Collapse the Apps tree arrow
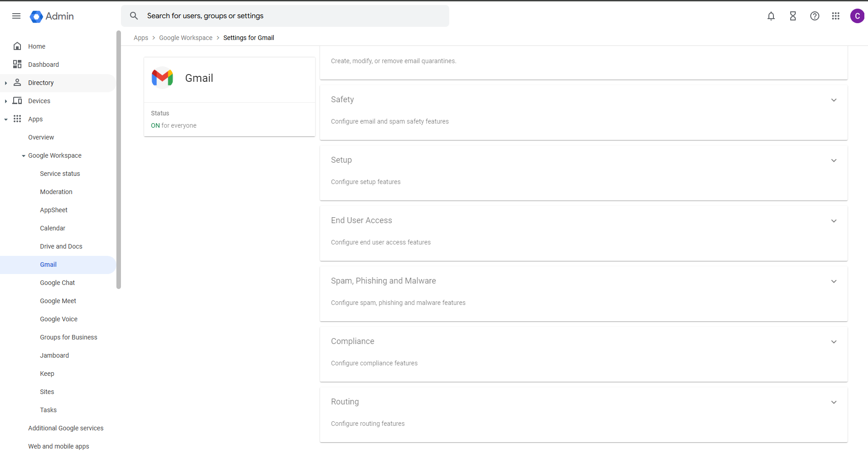The height and width of the screenshot is (454, 868). coord(5,119)
